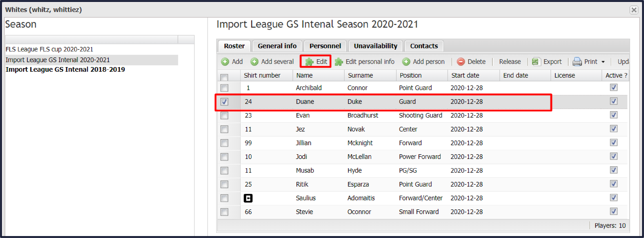
Task: Open Edit personal info tool
Action: pos(365,62)
